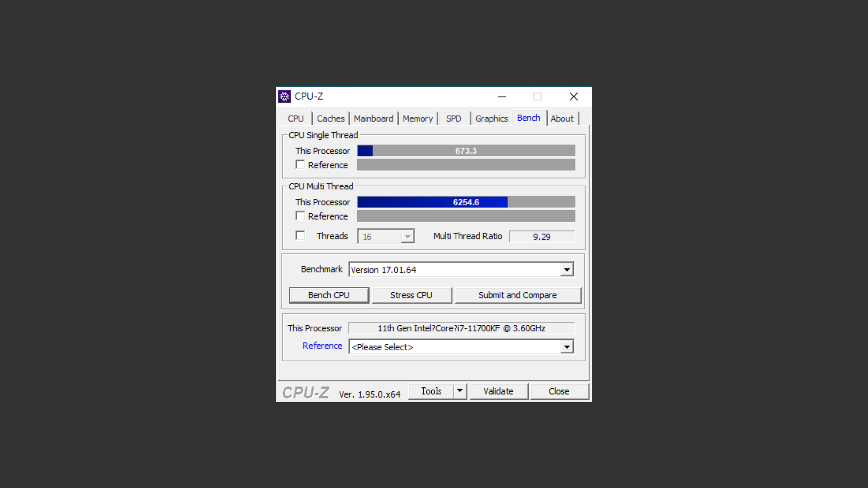Click multi thread score bar 6254.6

click(466, 202)
